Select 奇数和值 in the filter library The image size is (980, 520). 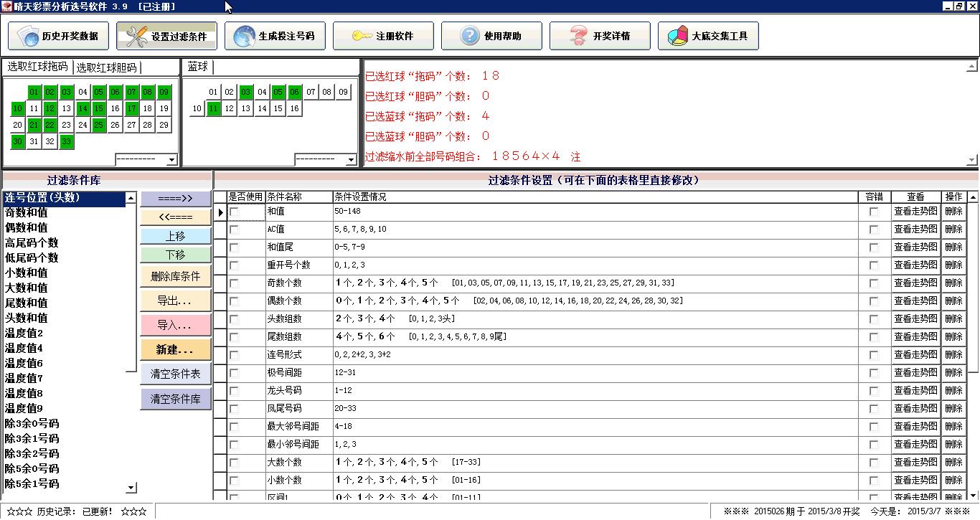[x=27, y=213]
